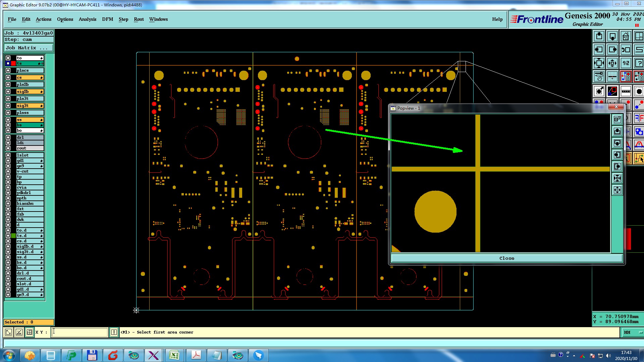Open the Analysis menu
Screen dimensions: 644x362
(x=87, y=19)
